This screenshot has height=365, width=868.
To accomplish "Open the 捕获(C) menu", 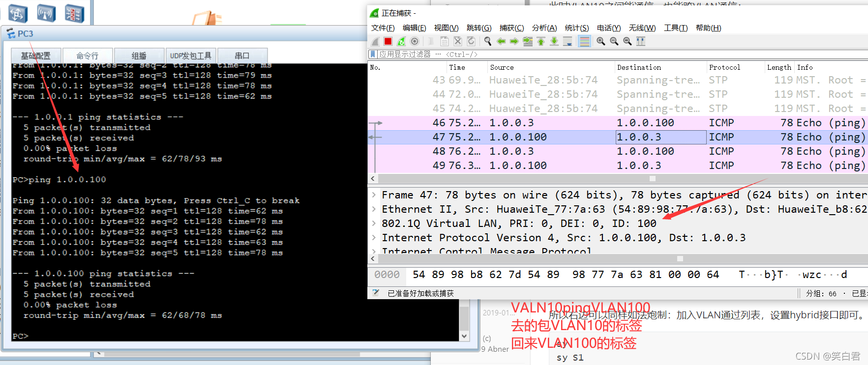I will point(511,28).
